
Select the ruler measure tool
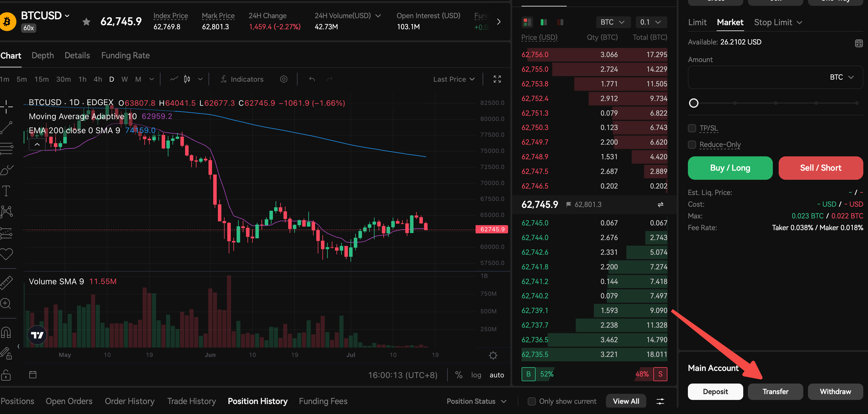[6, 282]
